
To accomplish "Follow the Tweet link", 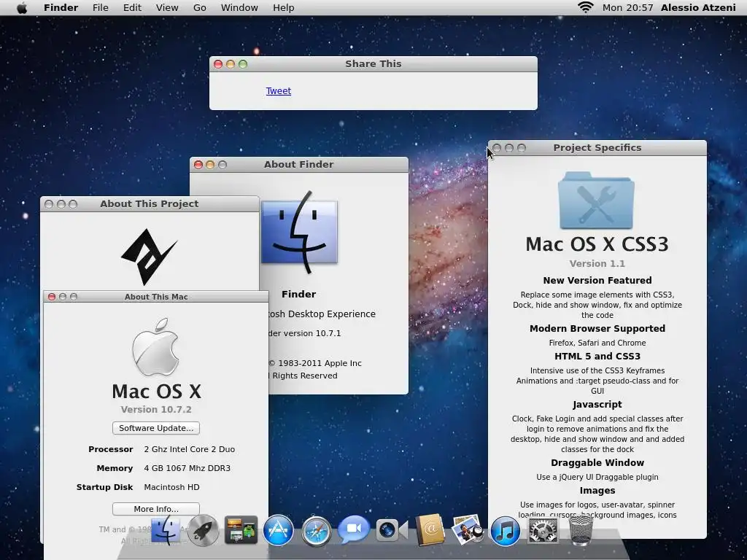I will pos(278,91).
